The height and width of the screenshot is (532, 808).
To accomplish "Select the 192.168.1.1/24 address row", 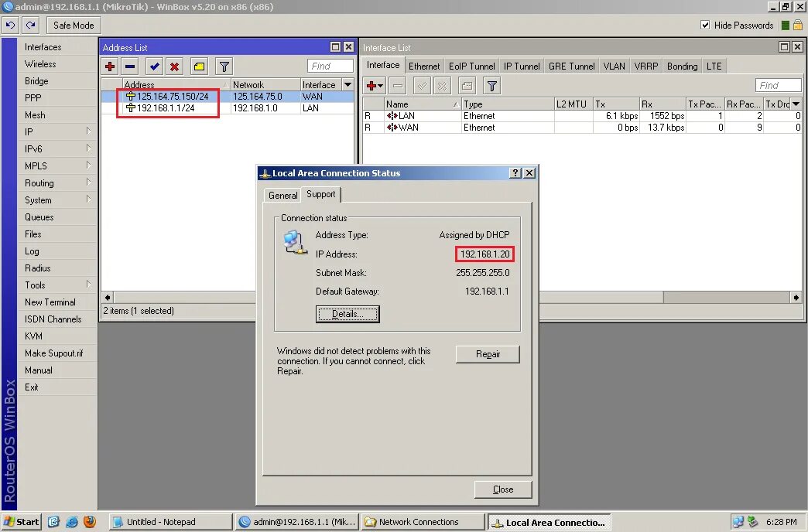I will (x=228, y=108).
